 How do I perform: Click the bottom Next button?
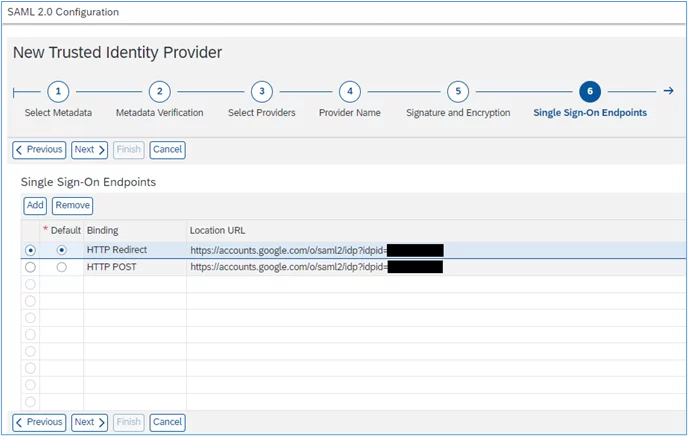pyautogui.click(x=90, y=422)
